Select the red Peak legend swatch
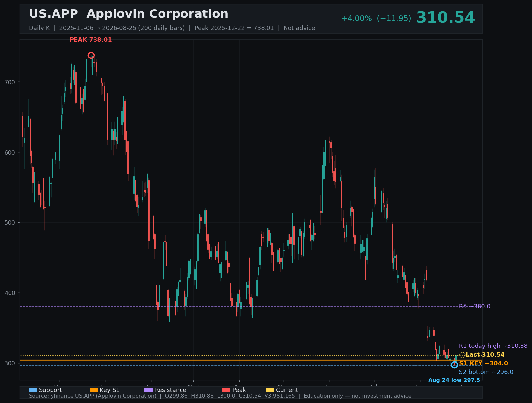The height and width of the screenshot is (403, 532). pos(226,390)
